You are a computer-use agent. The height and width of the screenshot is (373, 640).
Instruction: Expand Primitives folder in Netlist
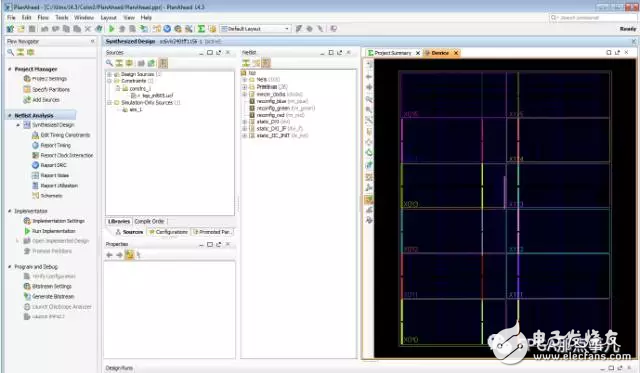point(244,87)
